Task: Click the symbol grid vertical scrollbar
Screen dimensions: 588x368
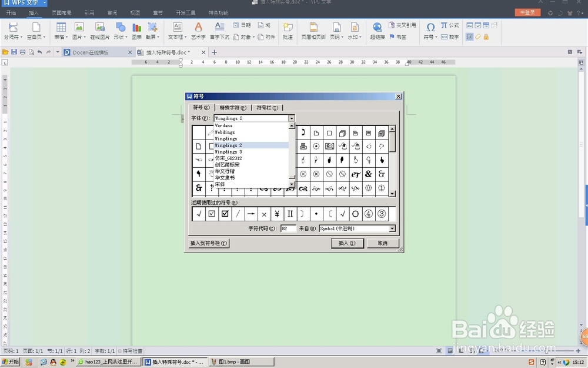Action: click(x=392, y=161)
